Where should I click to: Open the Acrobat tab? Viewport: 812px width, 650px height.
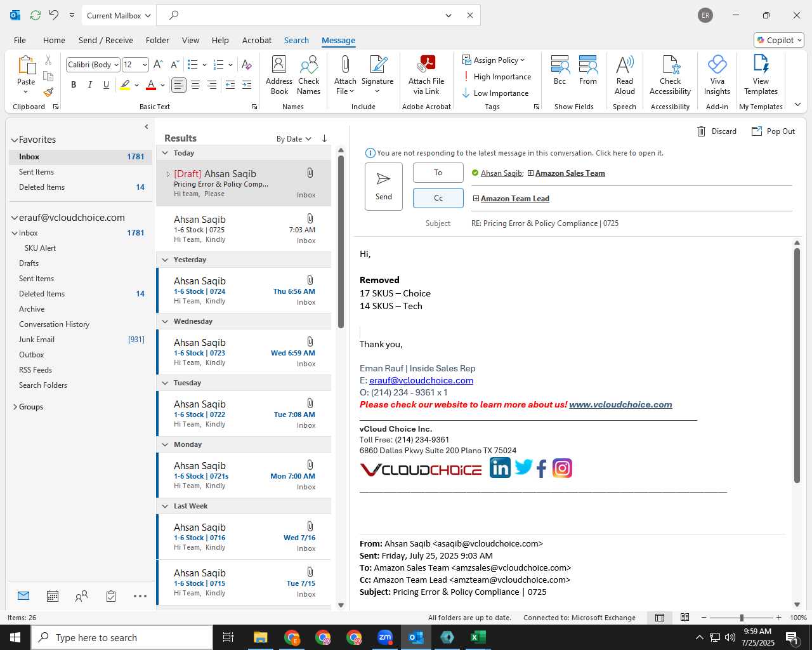[257, 40]
